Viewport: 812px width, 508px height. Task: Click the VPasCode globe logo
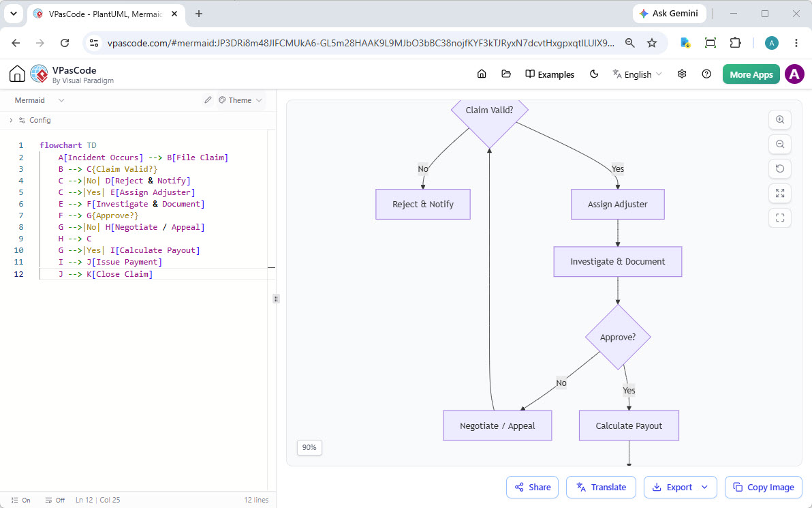[x=40, y=74]
